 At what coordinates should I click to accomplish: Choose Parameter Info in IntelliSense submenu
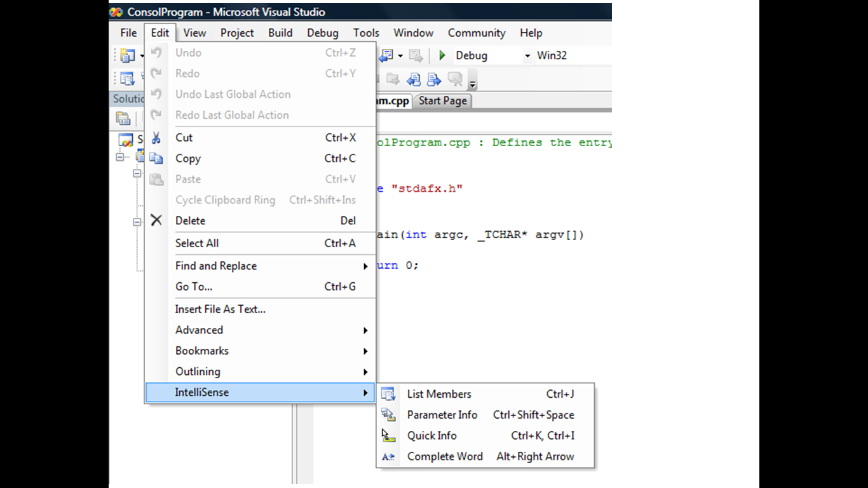pos(485,415)
